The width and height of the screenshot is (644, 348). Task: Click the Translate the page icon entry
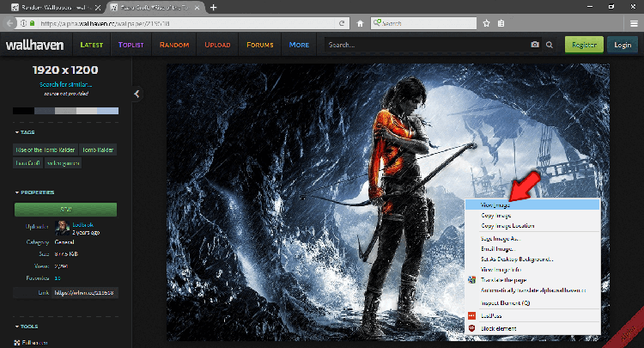(472, 280)
